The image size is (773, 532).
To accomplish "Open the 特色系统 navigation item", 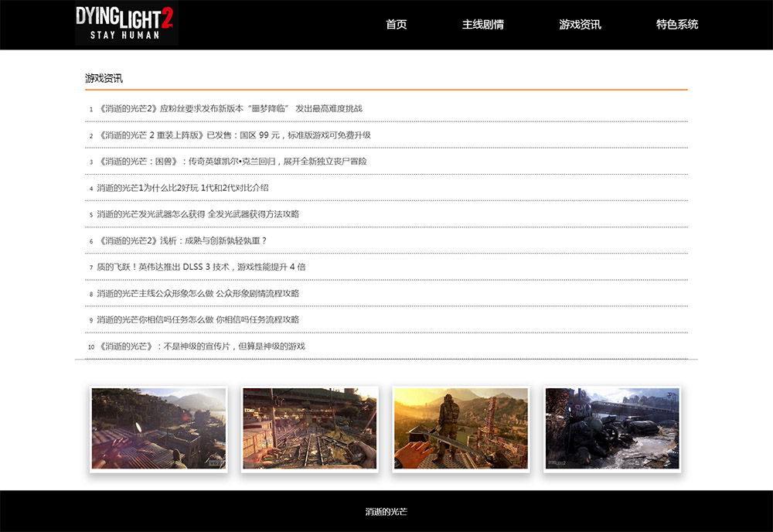I will [677, 25].
